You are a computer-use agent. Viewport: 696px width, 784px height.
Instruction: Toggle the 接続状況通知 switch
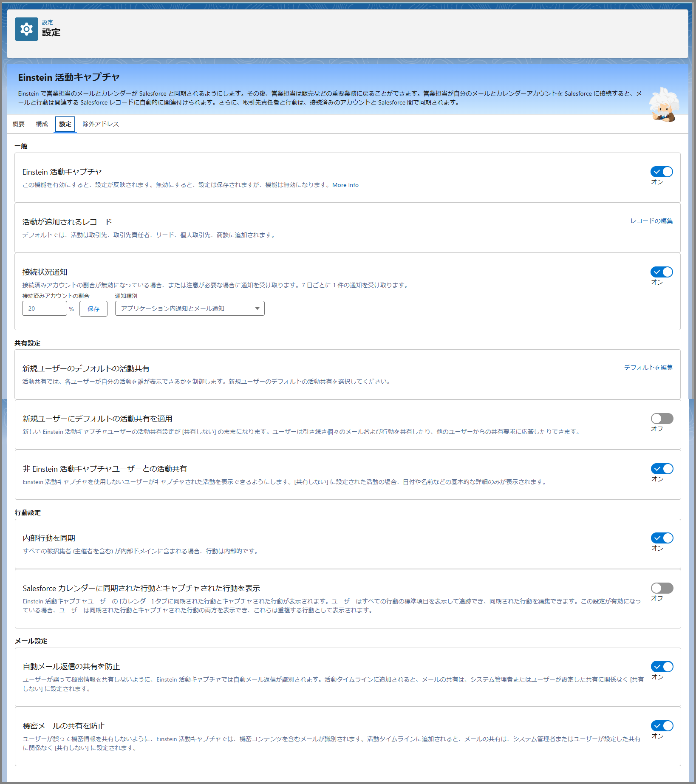(x=662, y=272)
